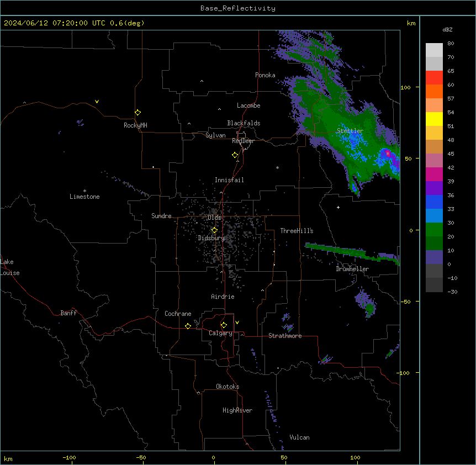The image size is (476, 465).
Task: Select the blue 33-36 dBZ legend swatch
Action: [434, 202]
